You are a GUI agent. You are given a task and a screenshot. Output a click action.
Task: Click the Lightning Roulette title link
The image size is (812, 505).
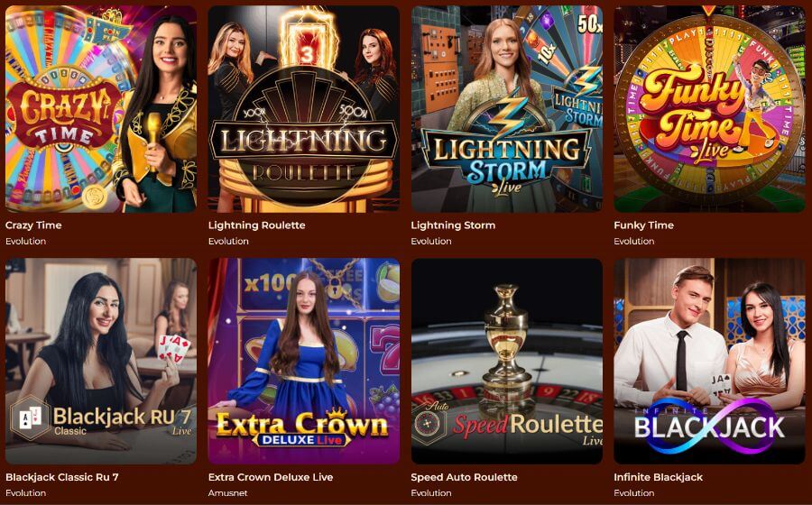coord(257,225)
